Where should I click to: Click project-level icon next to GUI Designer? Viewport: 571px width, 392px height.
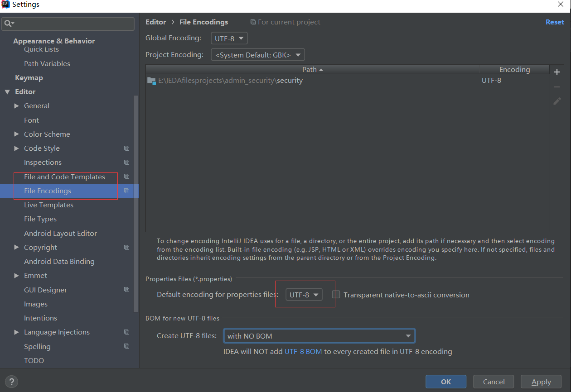pyautogui.click(x=126, y=290)
